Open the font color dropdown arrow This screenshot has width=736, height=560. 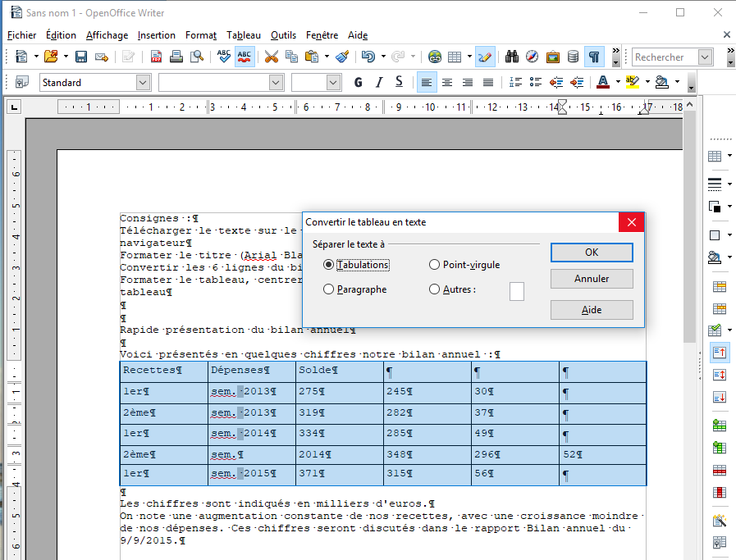tap(618, 82)
